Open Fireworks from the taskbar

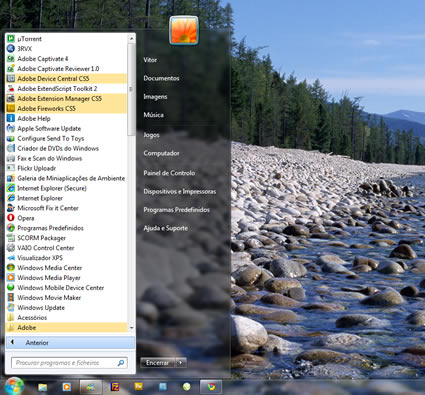(x=139, y=387)
